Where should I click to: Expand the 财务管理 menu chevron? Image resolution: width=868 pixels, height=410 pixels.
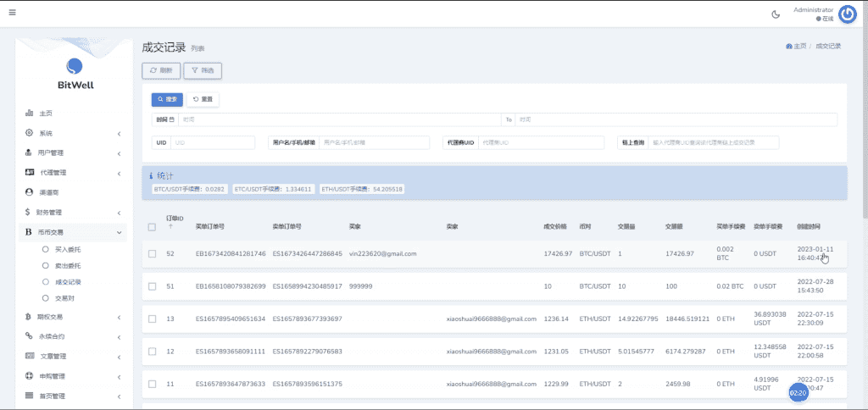click(119, 213)
